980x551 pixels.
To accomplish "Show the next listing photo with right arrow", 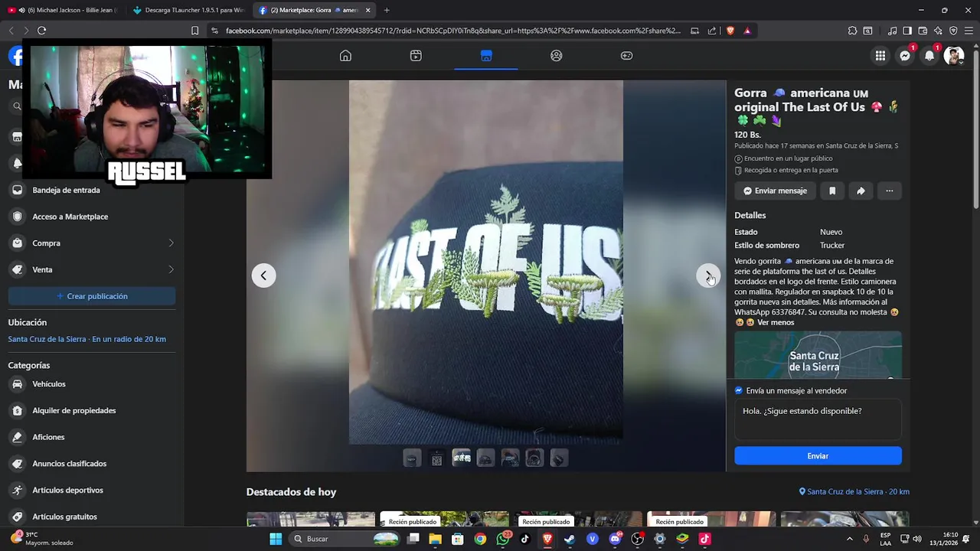I will (707, 275).
